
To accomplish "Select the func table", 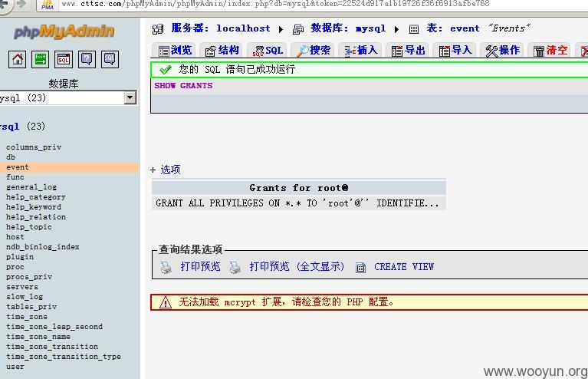I will (x=15, y=177).
